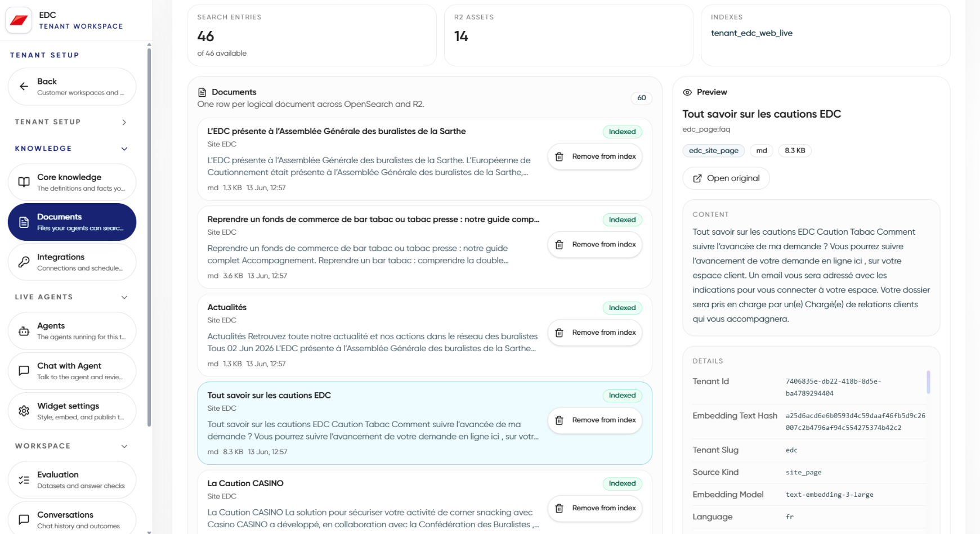The width and height of the screenshot is (980, 534).
Task: Expand the Tenant Setup section chevron
Action: pos(124,122)
